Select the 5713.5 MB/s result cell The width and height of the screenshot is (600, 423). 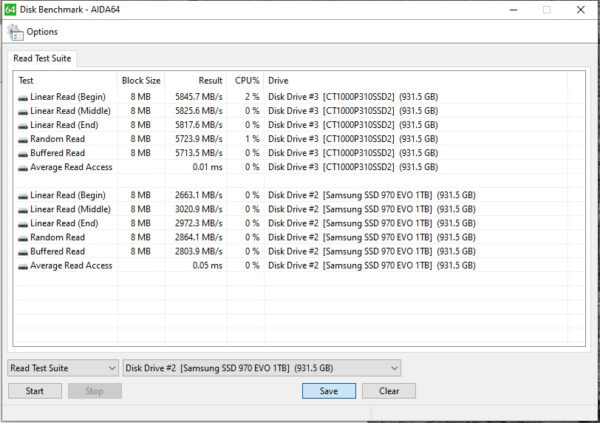pyautogui.click(x=199, y=153)
